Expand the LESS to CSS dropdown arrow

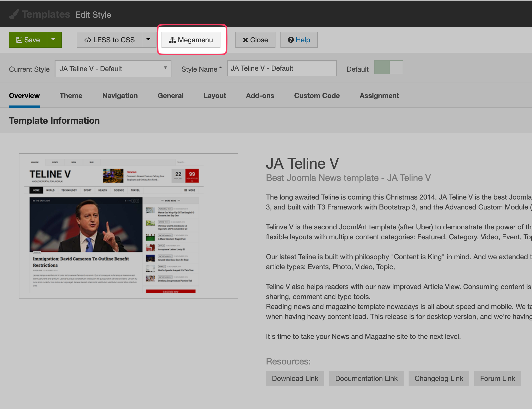[x=149, y=40]
